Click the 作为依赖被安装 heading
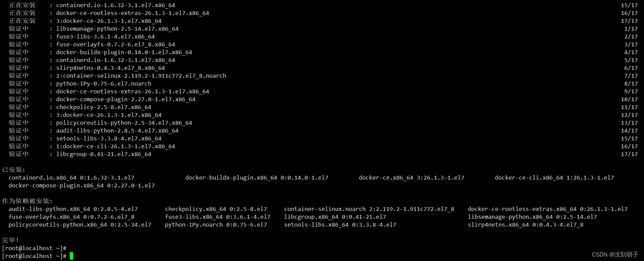This screenshot has height=261, width=644. [27, 201]
